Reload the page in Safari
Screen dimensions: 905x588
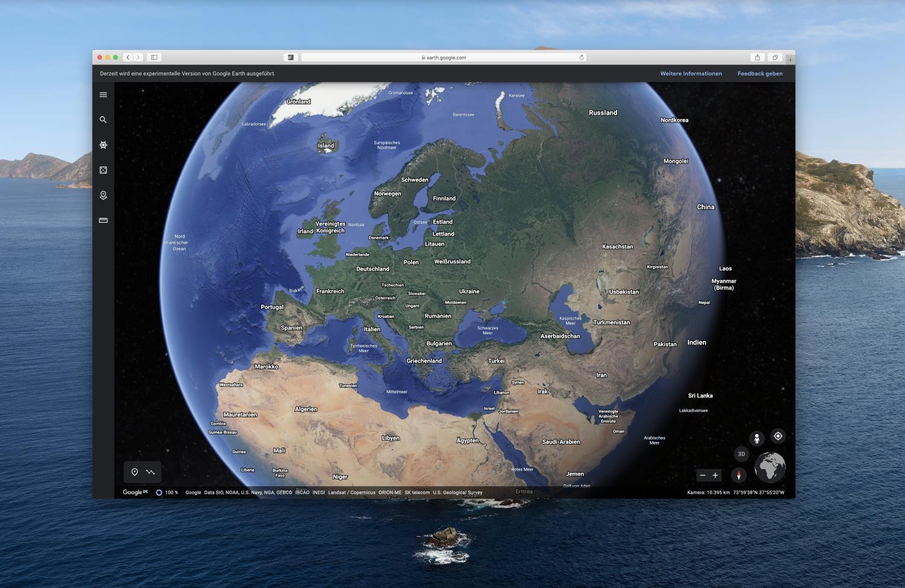582,57
